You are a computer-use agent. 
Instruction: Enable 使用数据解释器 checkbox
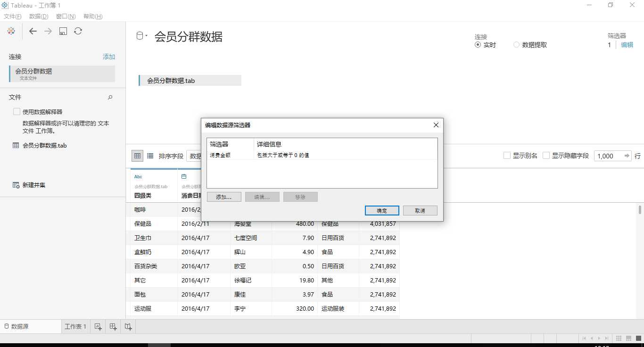pyautogui.click(x=17, y=112)
